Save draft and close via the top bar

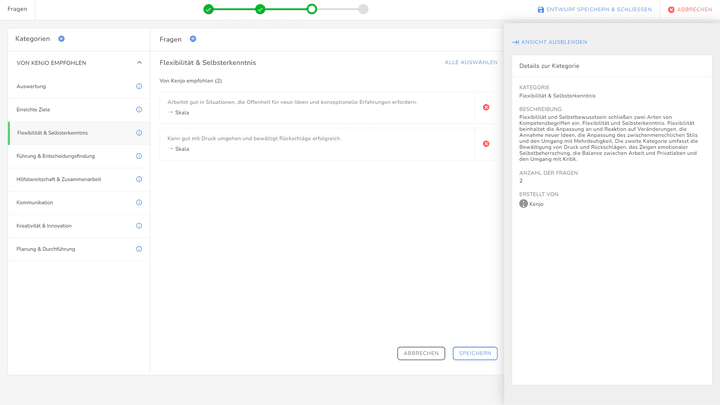(x=594, y=10)
